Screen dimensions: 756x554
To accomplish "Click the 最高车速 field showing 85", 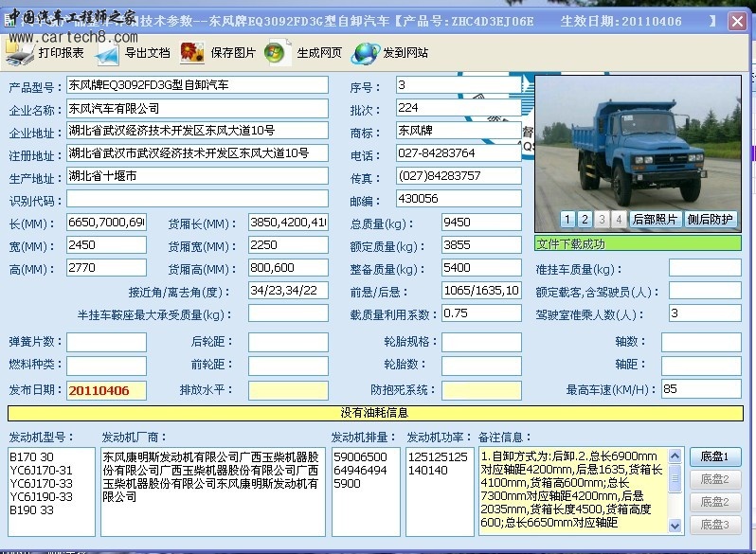I will pyautogui.click(x=701, y=389).
